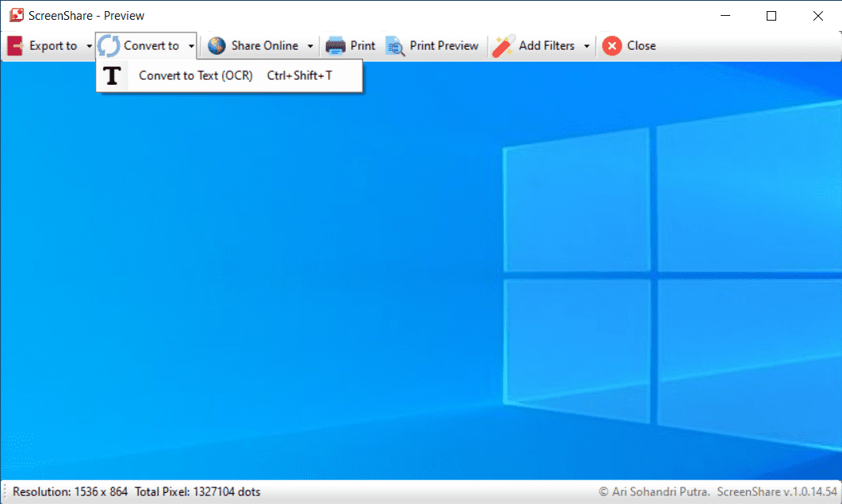Click the Convert to circular arrows icon
This screenshot has height=504, width=842.
click(x=109, y=46)
